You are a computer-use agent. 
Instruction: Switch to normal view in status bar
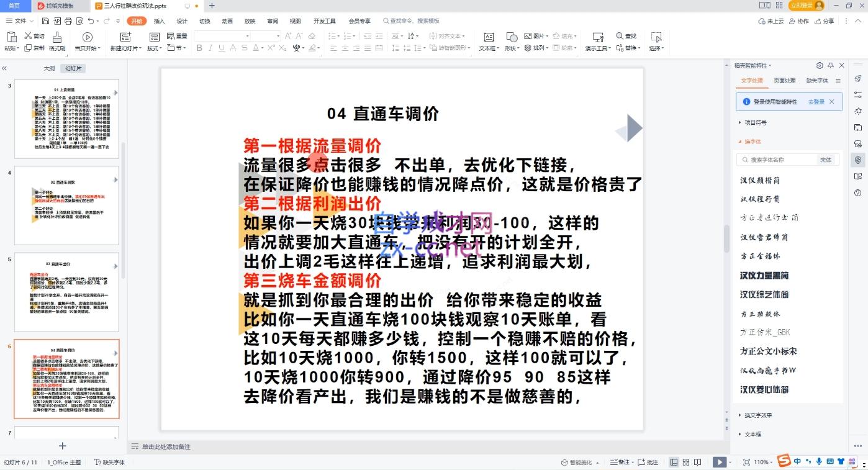click(x=674, y=463)
